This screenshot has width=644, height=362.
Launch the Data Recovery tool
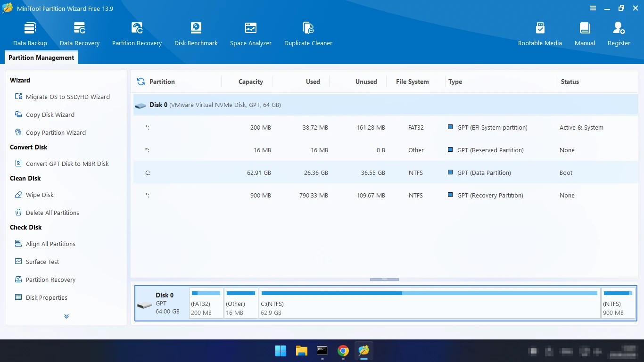pos(80,34)
